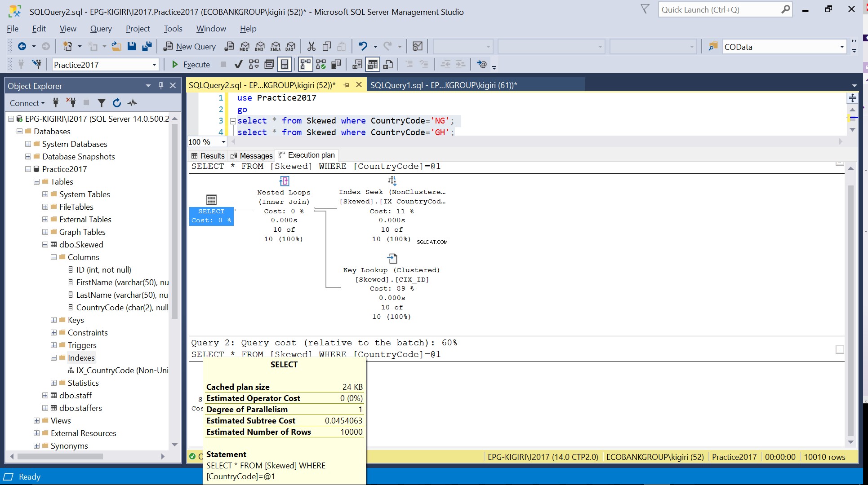
Task: Toggle auto-hide pin on Object Explorer
Action: pos(161,85)
